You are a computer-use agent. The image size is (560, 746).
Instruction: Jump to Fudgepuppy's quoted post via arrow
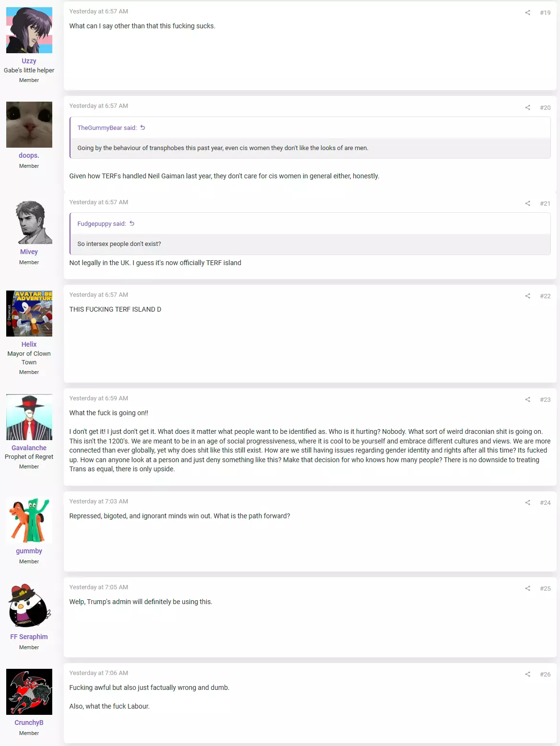click(132, 223)
